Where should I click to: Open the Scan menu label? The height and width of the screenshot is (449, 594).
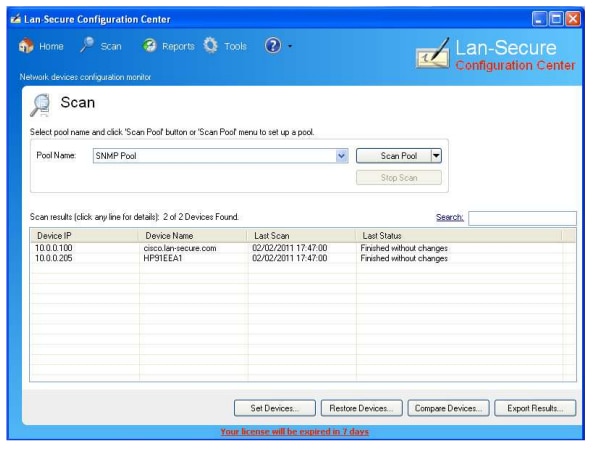pyautogui.click(x=111, y=46)
